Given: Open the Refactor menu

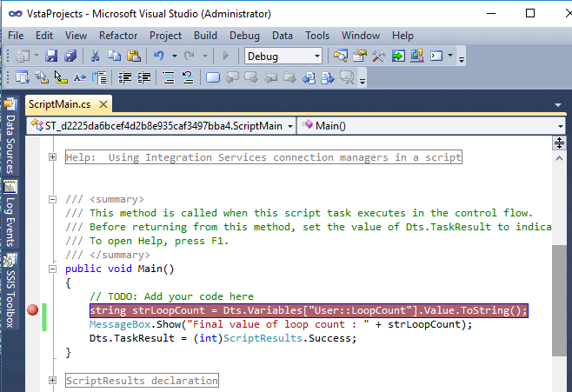Looking at the screenshot, I should (x=118, y=36).
